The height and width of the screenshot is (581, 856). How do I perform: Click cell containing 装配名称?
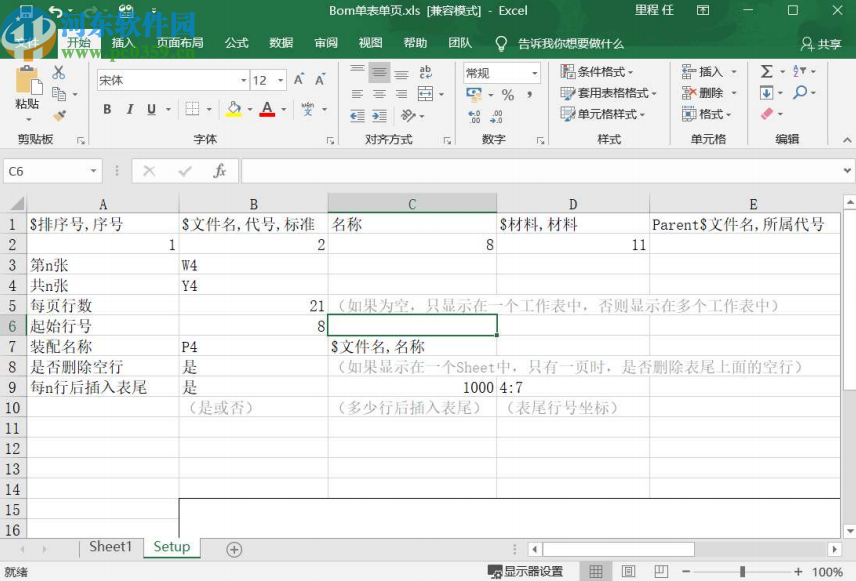[103, 346]
